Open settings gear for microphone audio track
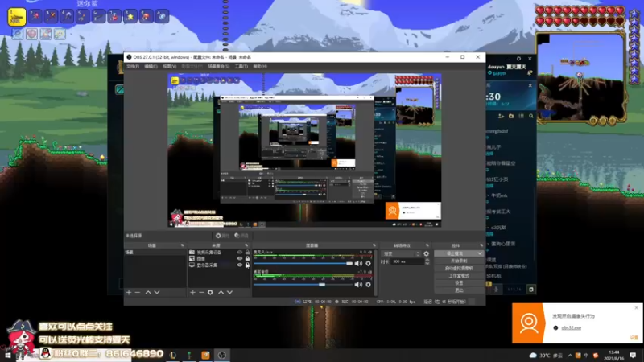Image resolution: width=644 pixels, height=362 pixels. pyautogui.click(x=369, y=264)
